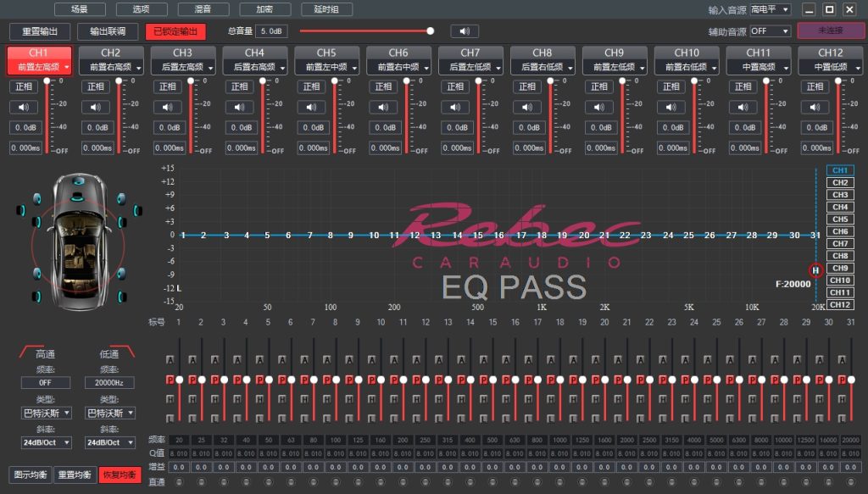The image size is (868, 494).
Task: Toggle CH1 phase button 正相
Action: (24, 86)
